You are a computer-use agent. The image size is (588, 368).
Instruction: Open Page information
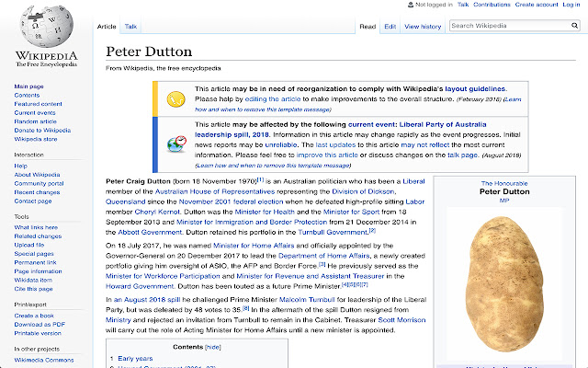tap(38, 271)
